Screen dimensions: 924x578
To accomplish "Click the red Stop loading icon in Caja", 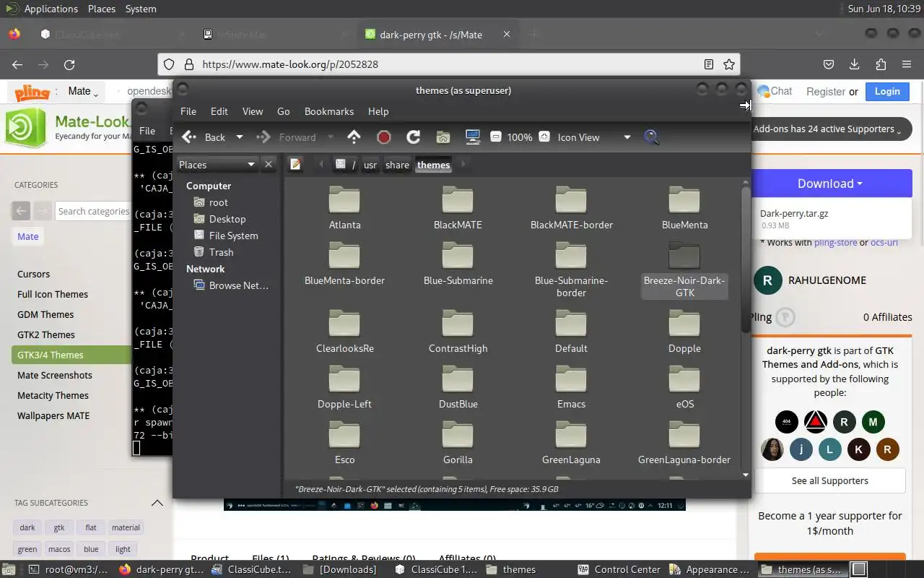I will pyautogui.click(x=384, y=137).
